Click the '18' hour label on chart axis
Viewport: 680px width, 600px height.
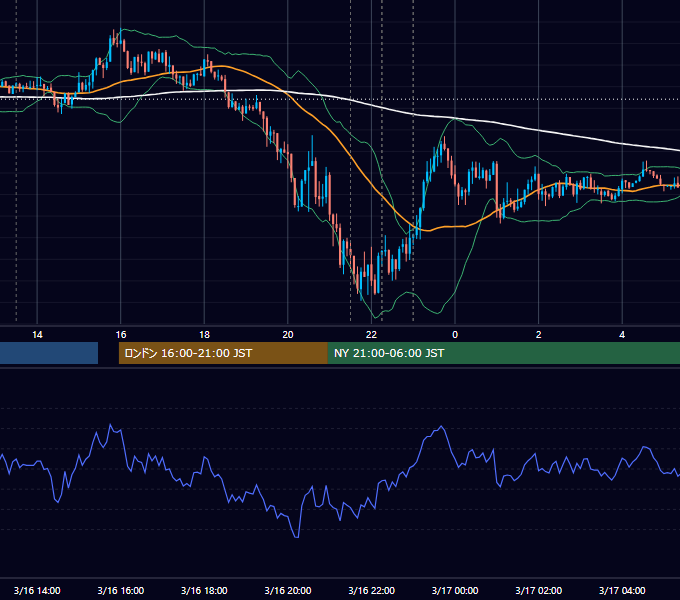(x=204, y=335)
